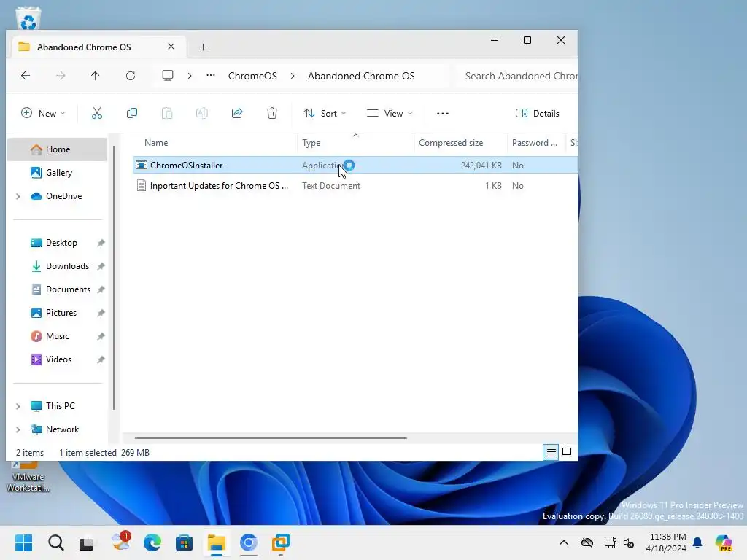Click Abandoned Chrome OS breadcrumb

tap(361, 76)
